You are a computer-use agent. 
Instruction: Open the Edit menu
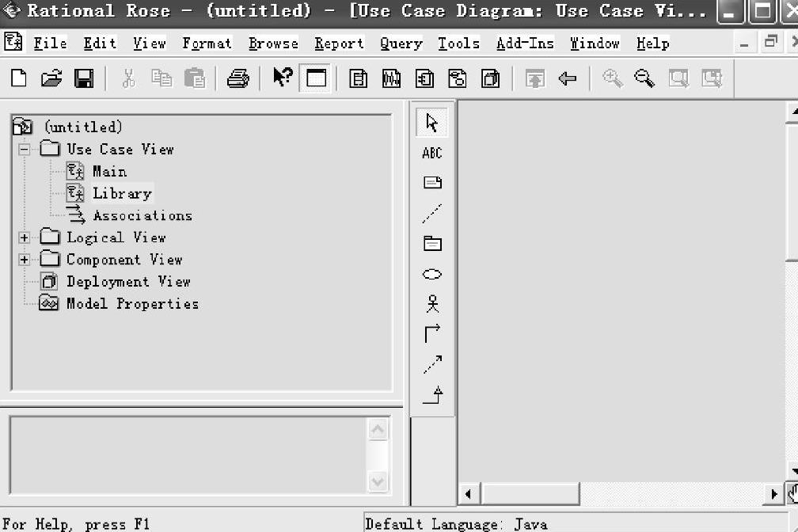click(100, 44)
